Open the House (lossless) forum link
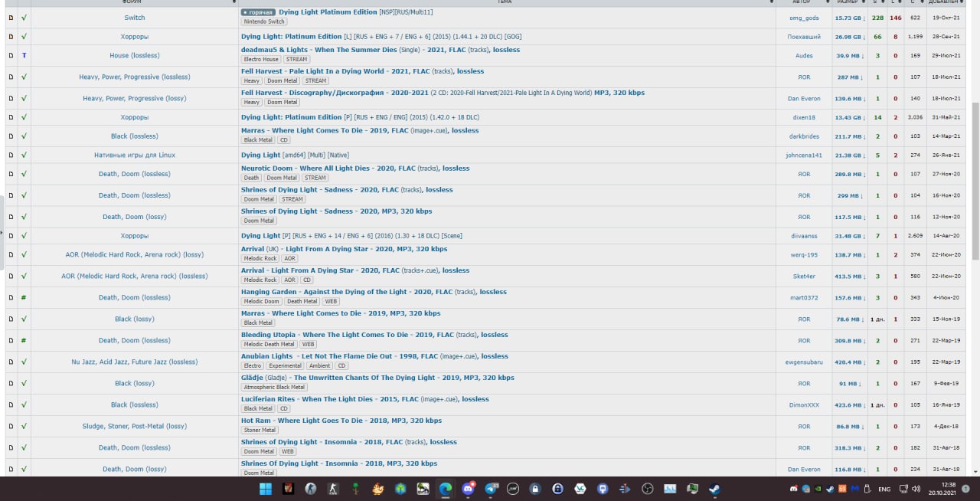980x501 pixels. (135, 55)
